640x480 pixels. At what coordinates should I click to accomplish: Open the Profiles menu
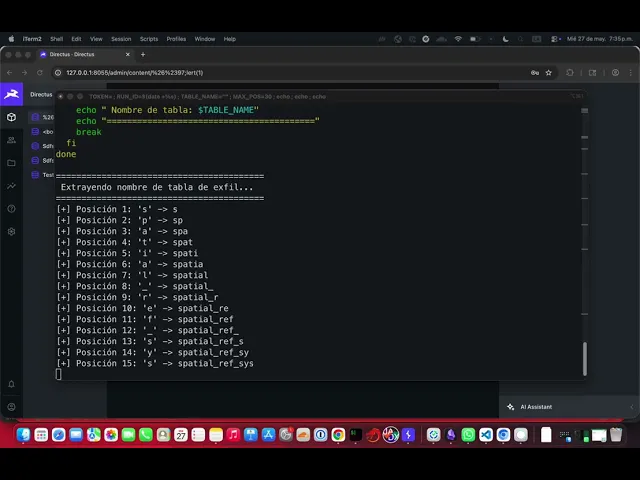pyautogui.click(x=176, y=39)
